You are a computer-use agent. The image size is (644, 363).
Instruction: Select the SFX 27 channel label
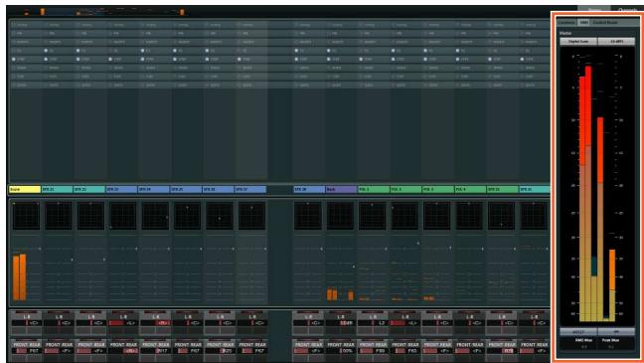[x=250, y=190]
